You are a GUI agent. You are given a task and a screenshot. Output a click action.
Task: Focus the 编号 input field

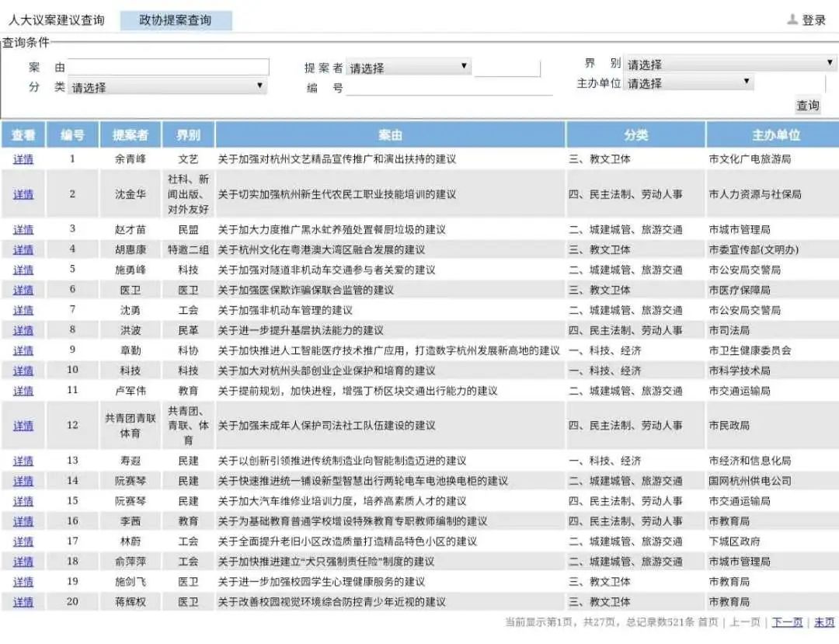point(450,87)
